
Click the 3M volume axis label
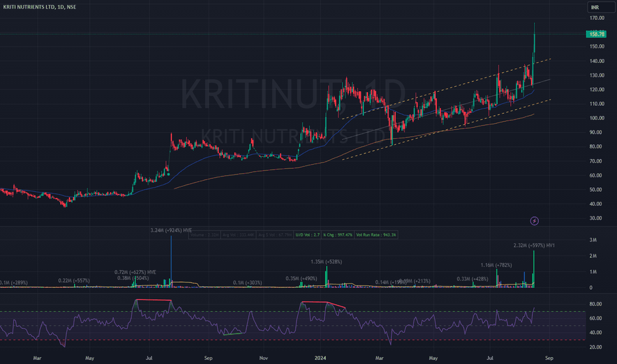(x=593, y=240)
